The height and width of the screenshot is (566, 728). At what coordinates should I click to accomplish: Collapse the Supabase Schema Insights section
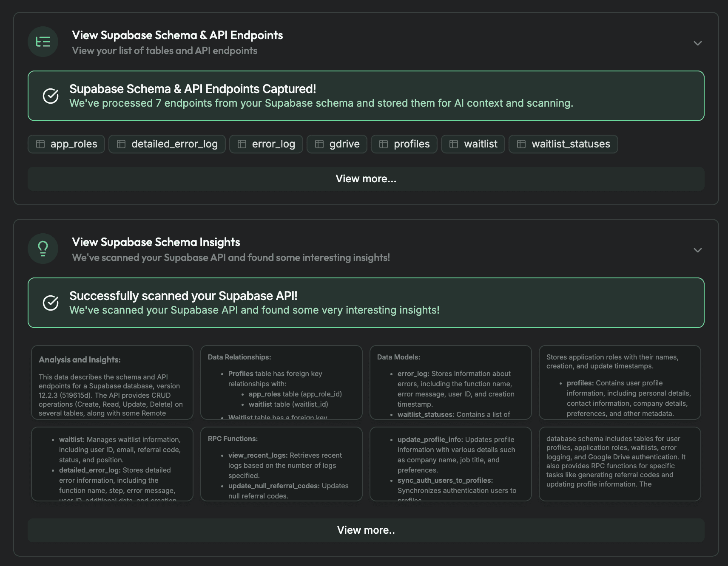point(697,250)
